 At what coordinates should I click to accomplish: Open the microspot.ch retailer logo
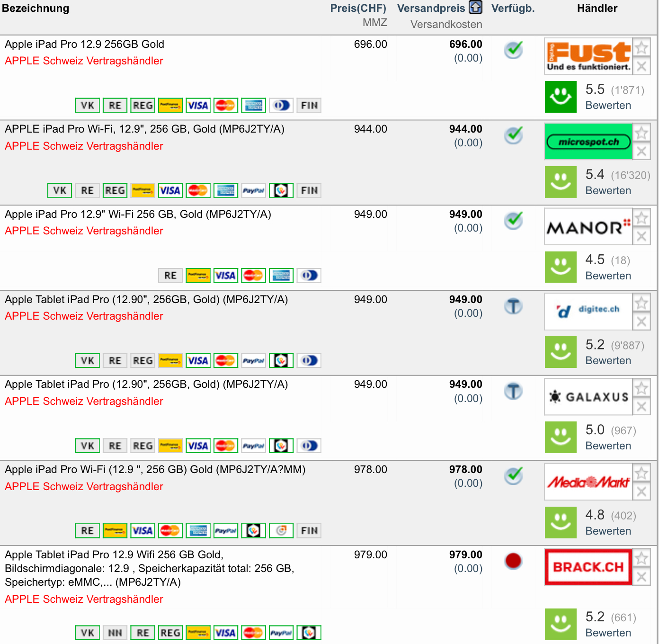coord(588,142)
